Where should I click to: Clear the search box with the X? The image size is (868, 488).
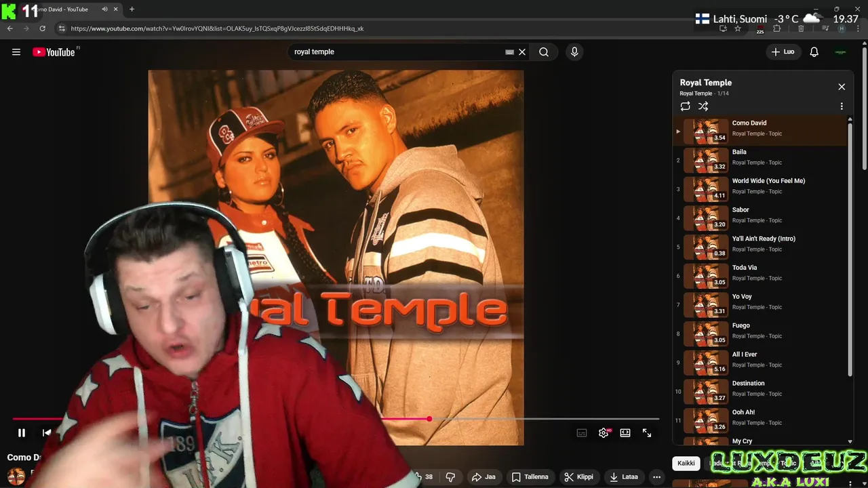522,52
